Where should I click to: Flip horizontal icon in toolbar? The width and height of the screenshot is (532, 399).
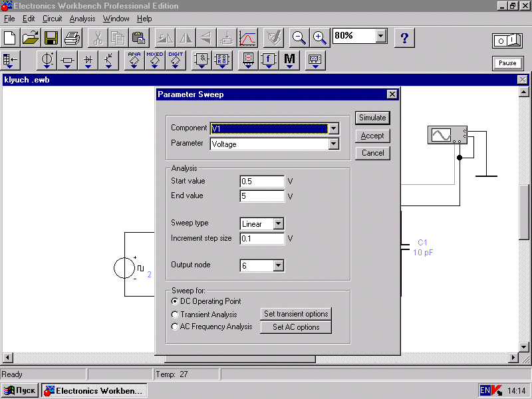(x=186, y=38)
